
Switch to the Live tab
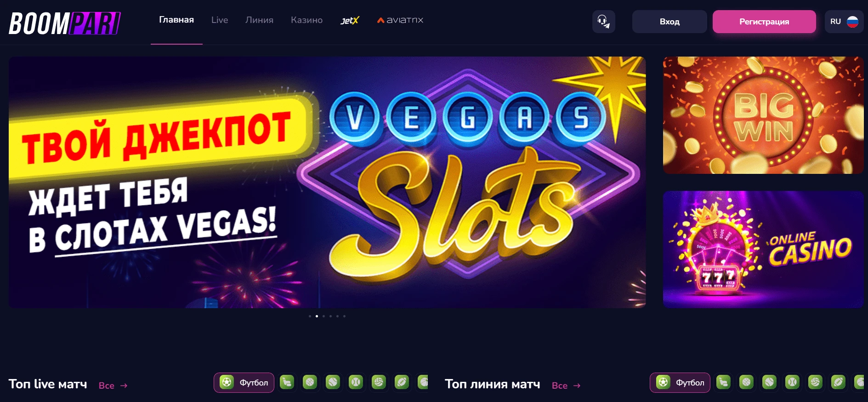point(220,20)
